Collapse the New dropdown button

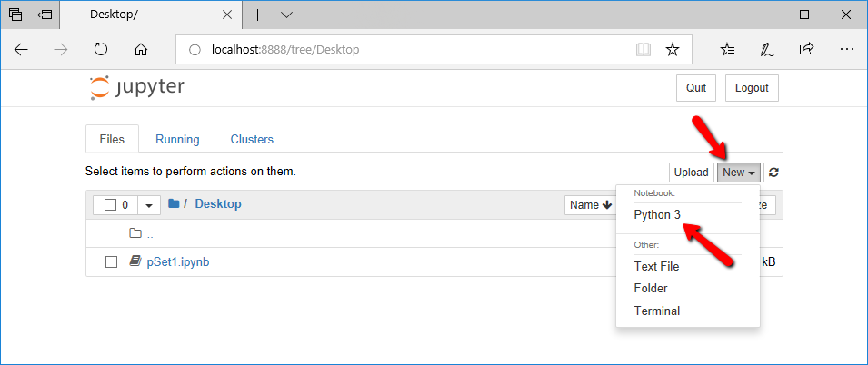coord(739,173)
